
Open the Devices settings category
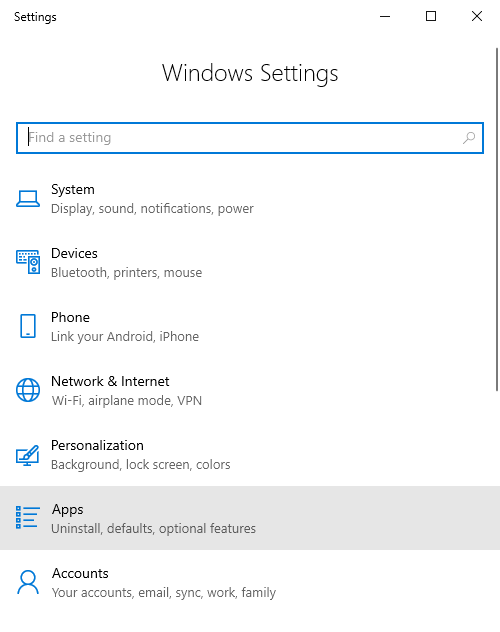point(250,262)
